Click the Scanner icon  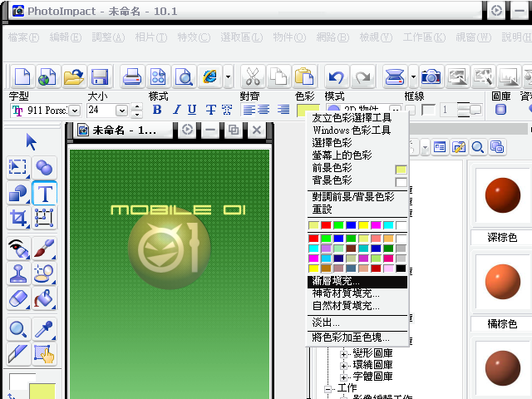tap(395, 76)
